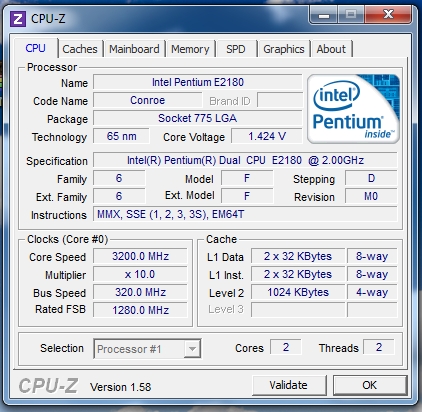Click the Revision value M0

[371, 196]
